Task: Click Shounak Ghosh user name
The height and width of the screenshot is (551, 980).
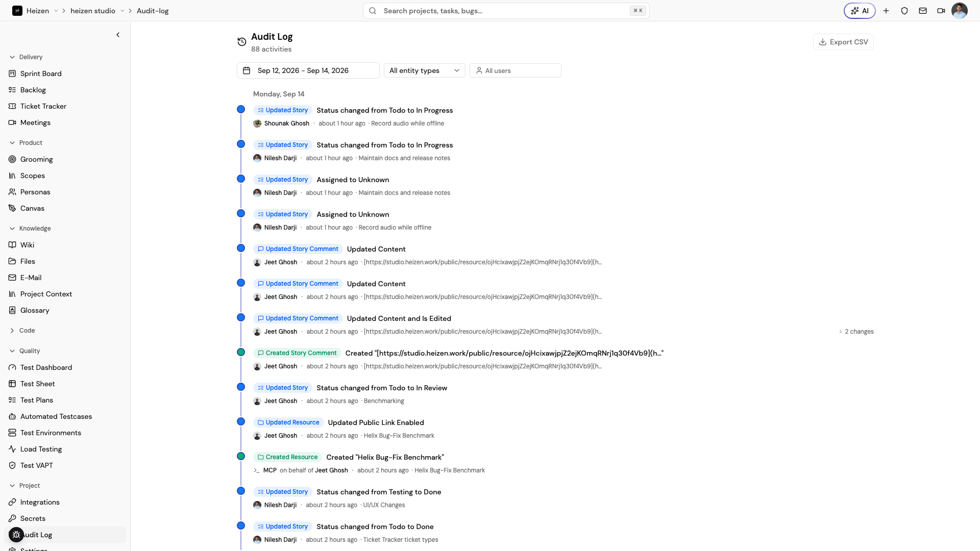Action: (x=287, y=123)
